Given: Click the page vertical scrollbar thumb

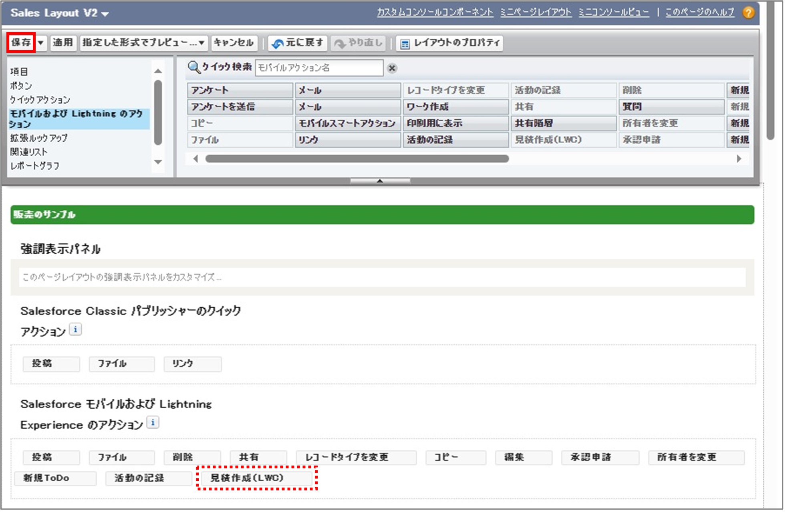Looking at the screenshot, I should click(770, 70).
